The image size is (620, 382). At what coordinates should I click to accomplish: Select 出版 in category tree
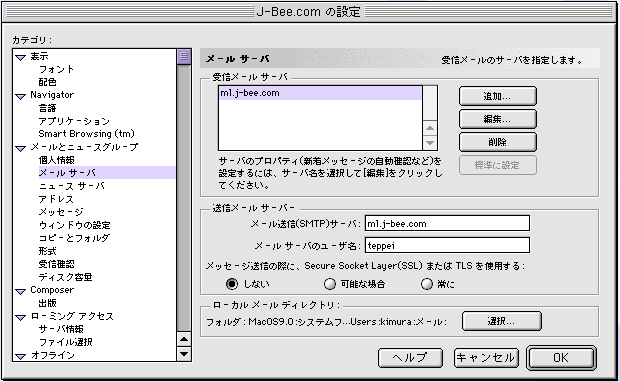(47, 303)
